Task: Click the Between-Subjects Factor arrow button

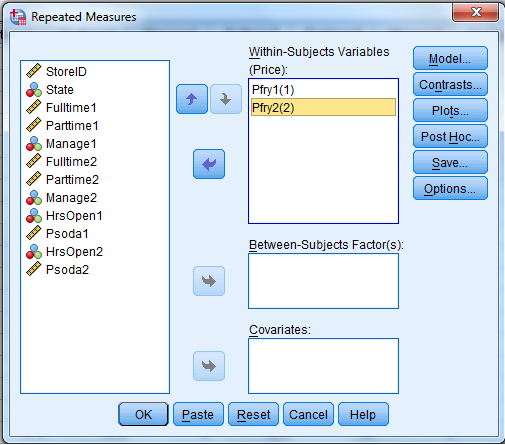Action: tap(209, 281)
